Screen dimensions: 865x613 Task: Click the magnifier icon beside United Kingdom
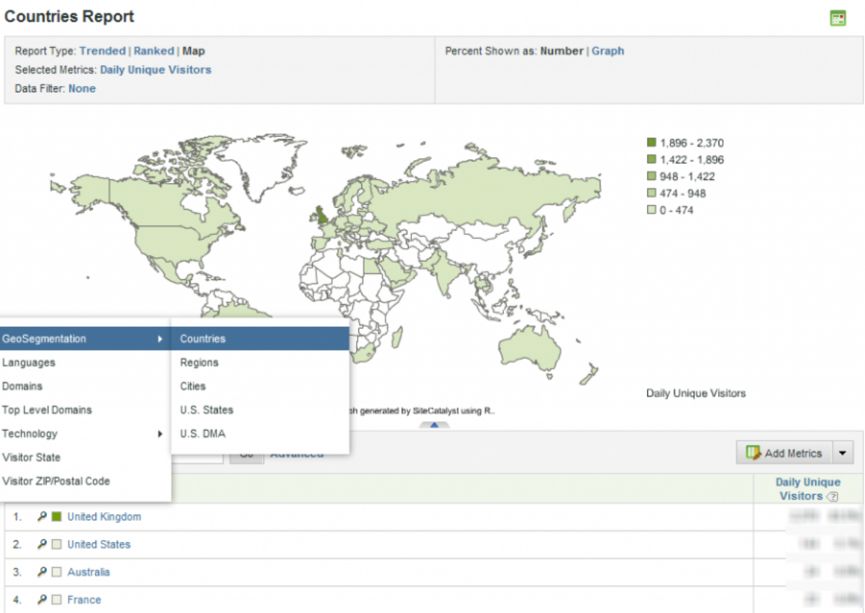tap(42, 517)
